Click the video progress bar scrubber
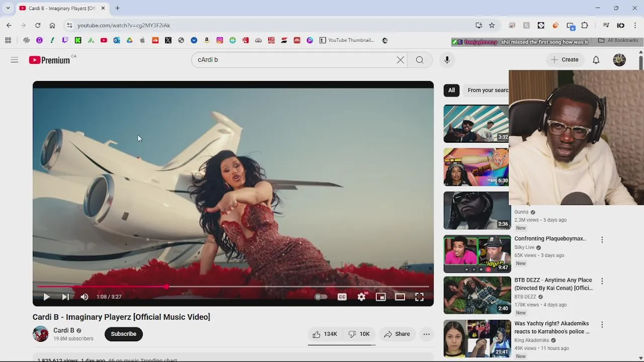This screenshot has height=362, width=644. 166,287
